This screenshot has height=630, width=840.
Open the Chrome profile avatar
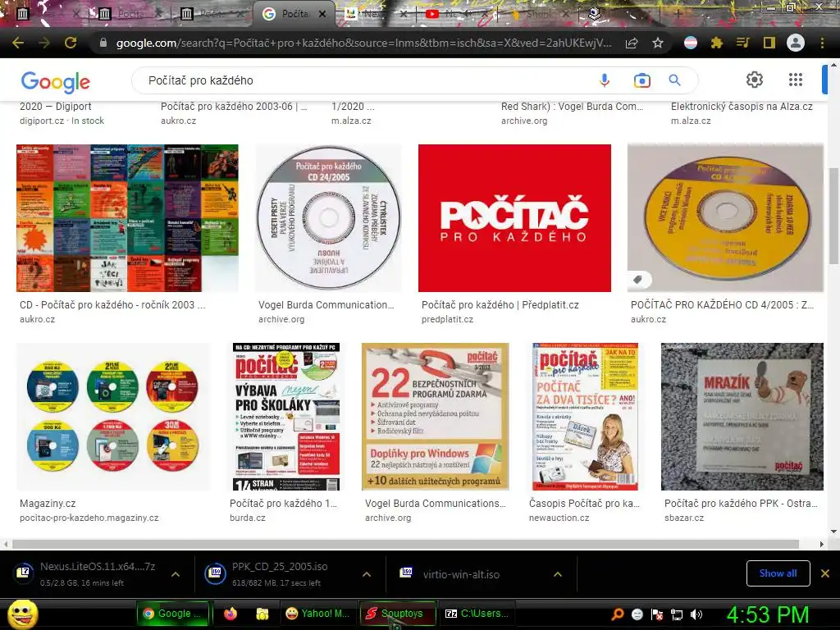click(796, 43)
